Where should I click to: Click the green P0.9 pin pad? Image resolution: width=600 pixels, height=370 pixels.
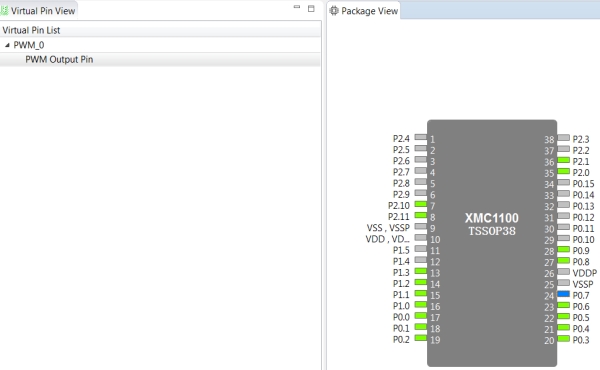[x=563, y=249]
